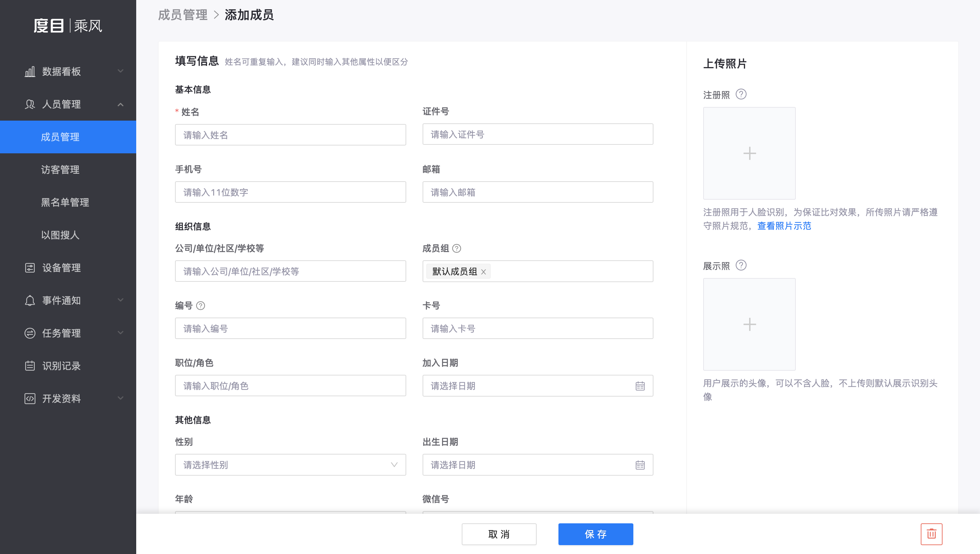Screen dimensions: 980x554
Task: Click help icon beside 编号 label
Action: point(201,306)
